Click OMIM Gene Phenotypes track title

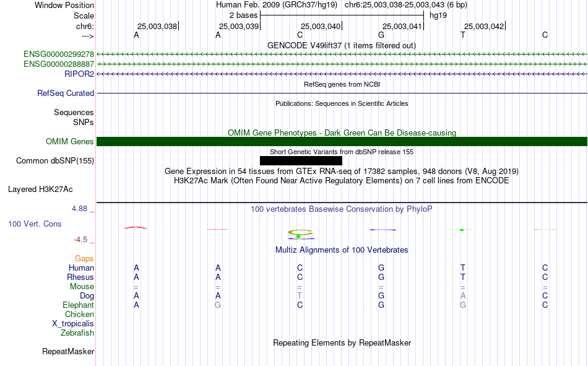coord(342,133)
